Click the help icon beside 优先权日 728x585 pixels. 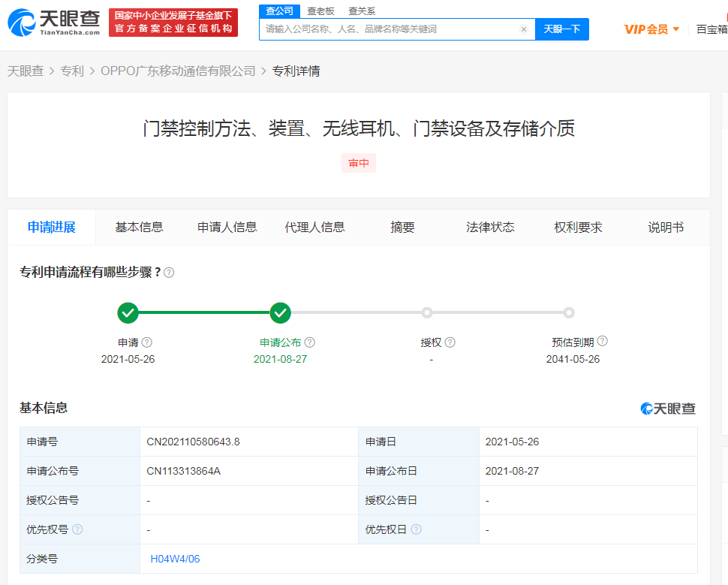coord(417,529)
